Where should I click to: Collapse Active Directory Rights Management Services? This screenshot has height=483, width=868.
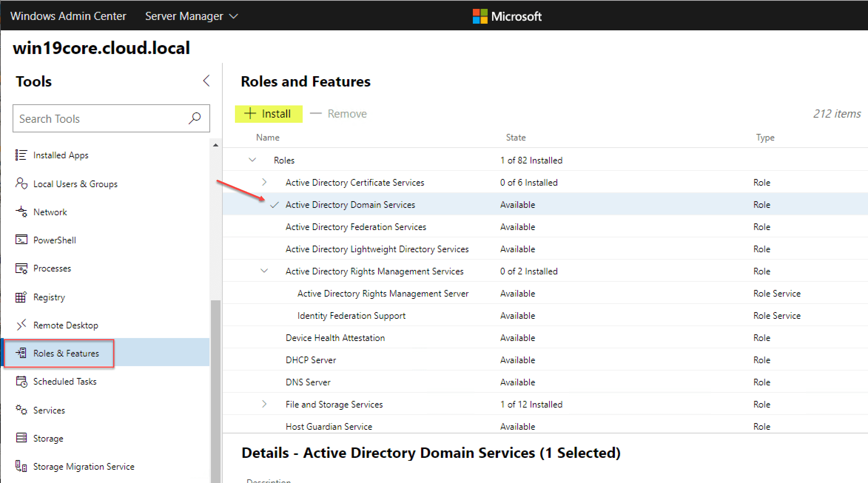click(264, 271)
